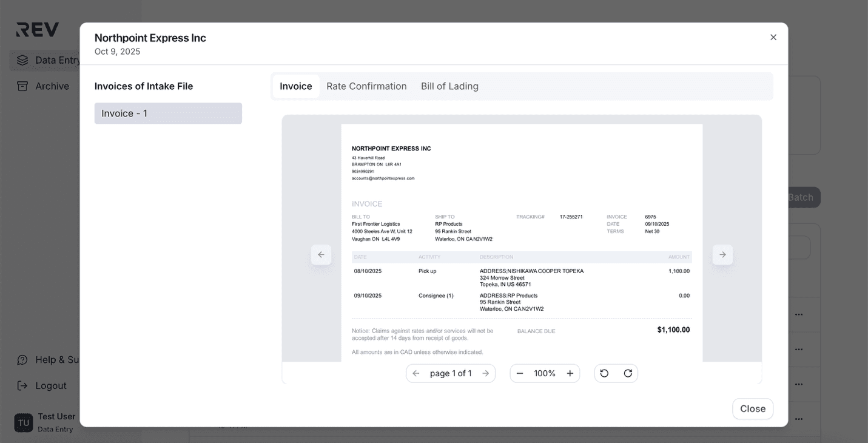Click the TU user avatar badge
The height and width of the screenshot is (443, 868).
[x=22, y=422]
